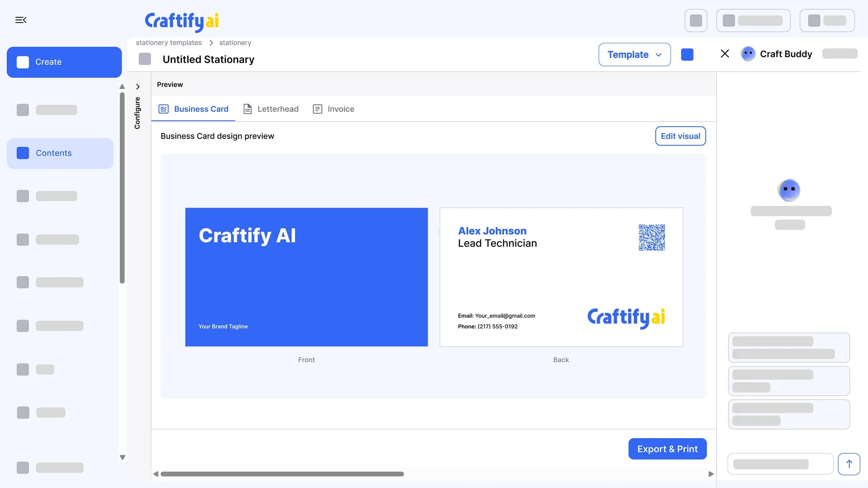Click the Letterhead document icon
This screenshot has height=488, width=868.
(x=248, y=109)
